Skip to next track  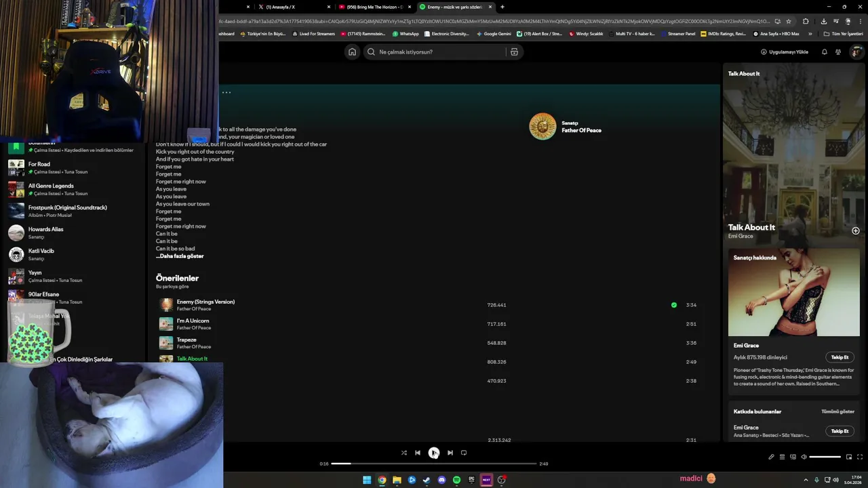(x=450, y=453)
